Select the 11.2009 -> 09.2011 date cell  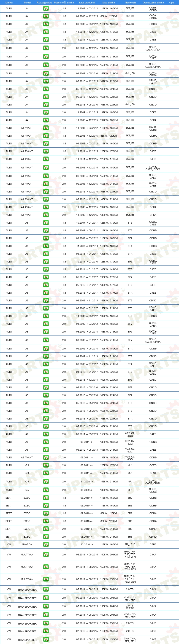tap(87, 246)
